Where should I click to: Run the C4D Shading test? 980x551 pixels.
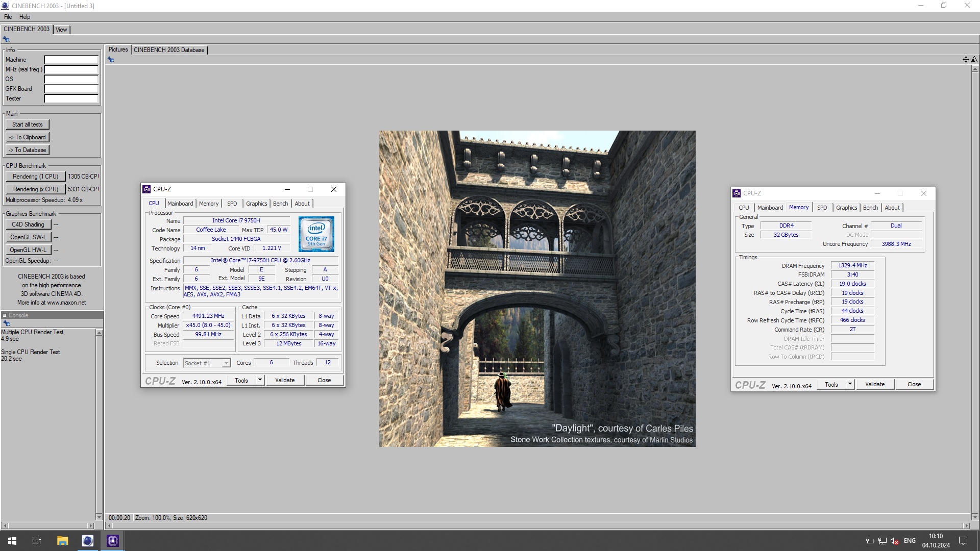point(28,224)
